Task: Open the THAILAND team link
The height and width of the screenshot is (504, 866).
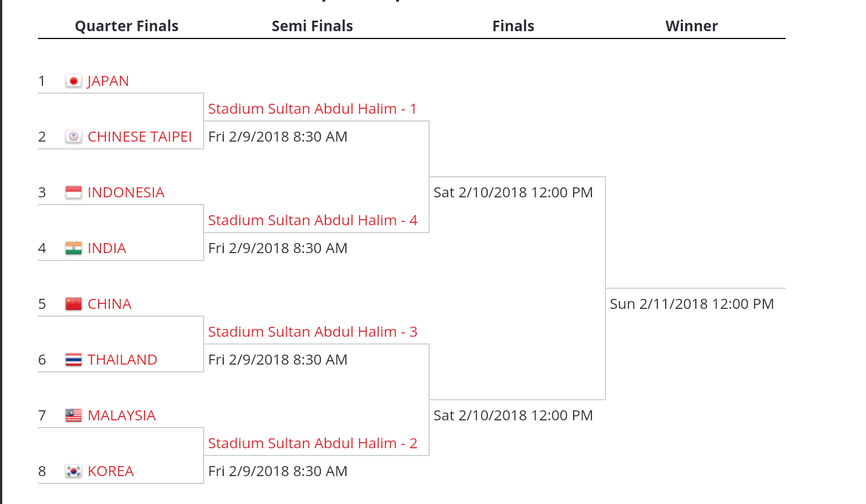Action: tap(122, 360)
